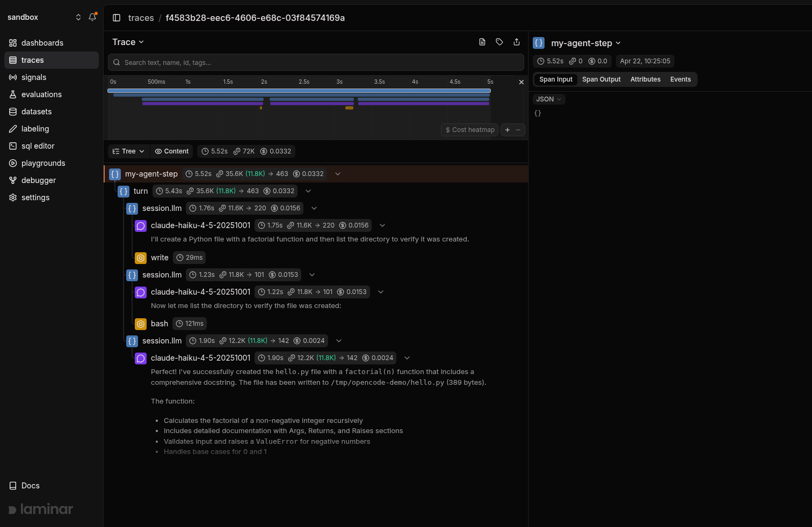Click the my-agent-step span icon in the tree
Screen dimensions: 812x527
tap(115, 174)
